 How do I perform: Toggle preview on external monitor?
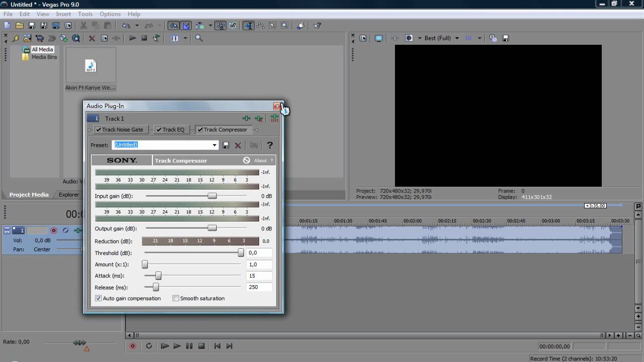(379, 38)
